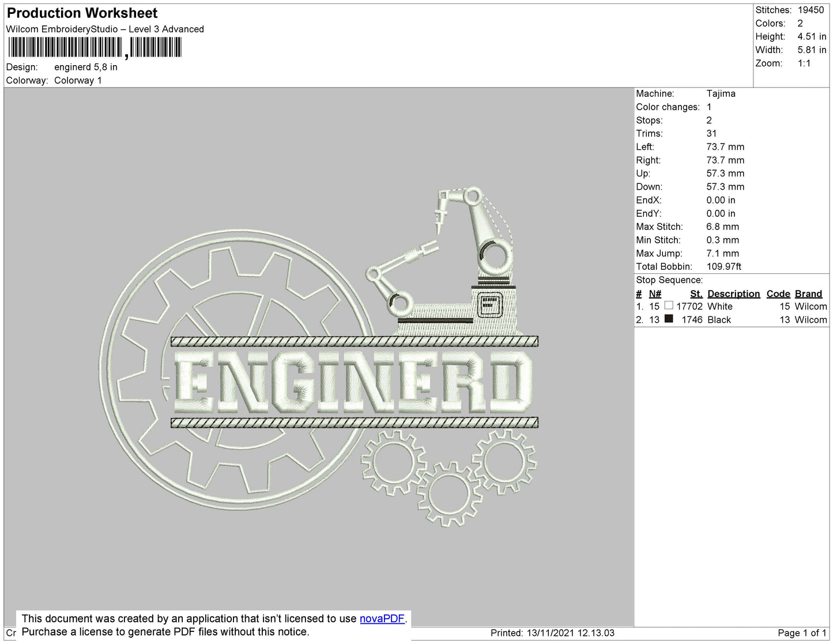Select the 'Black' description cell
This screenshot has width=833, height=644.
pos(719,319)
